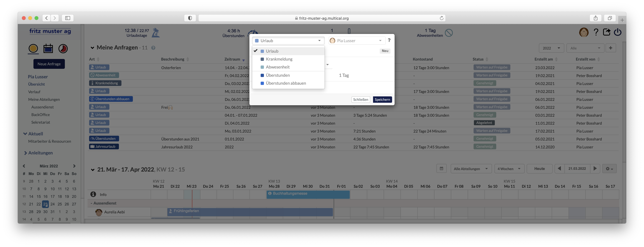Select Urlaub in the dropdown list
Image resolution: width=644 pixels, height=247 pixels.
click(x=288, y=51)
